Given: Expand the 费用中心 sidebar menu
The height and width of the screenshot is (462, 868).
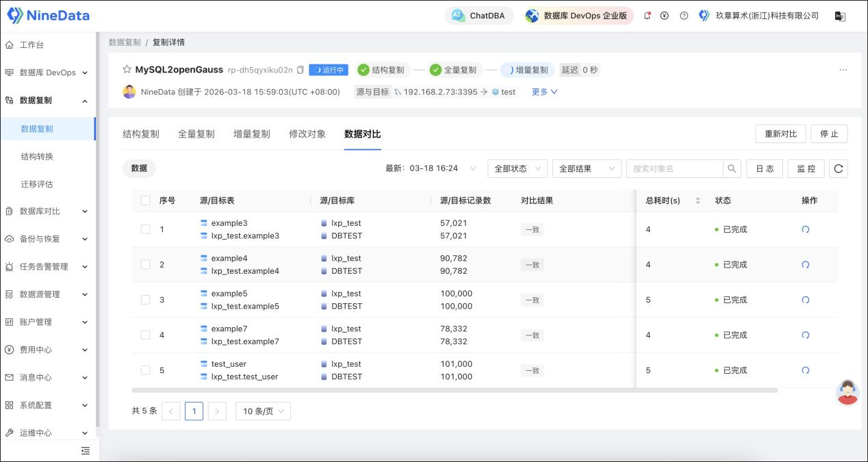Looking at the screenshot, I should click(x=48, y=350).
